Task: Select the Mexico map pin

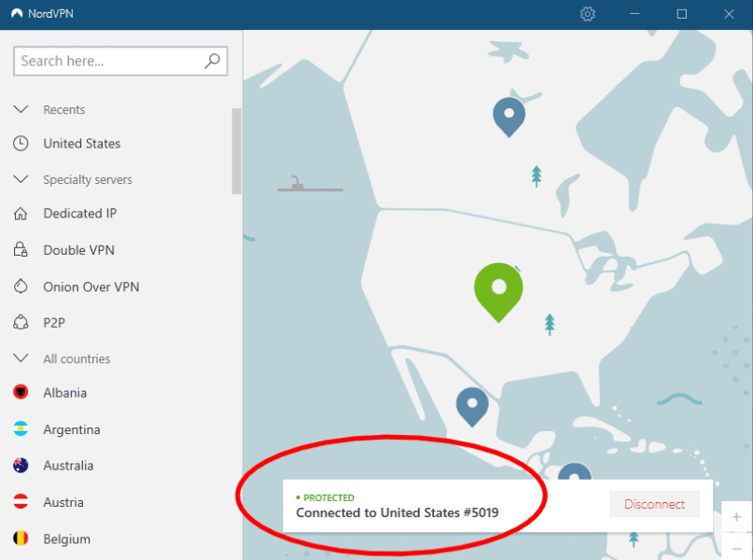Action: pyautogui.click(x=472, y=407)
